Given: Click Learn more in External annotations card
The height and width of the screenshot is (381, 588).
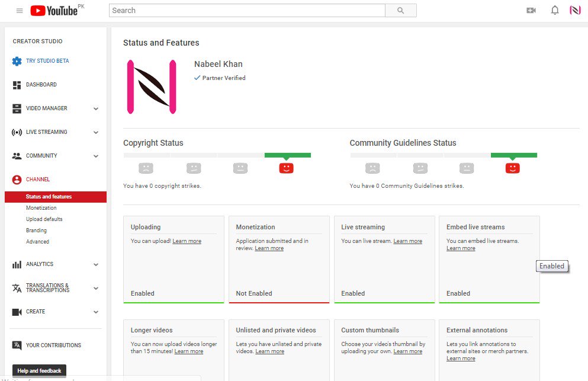Looking at the screenshot, I should click(461, 358).
